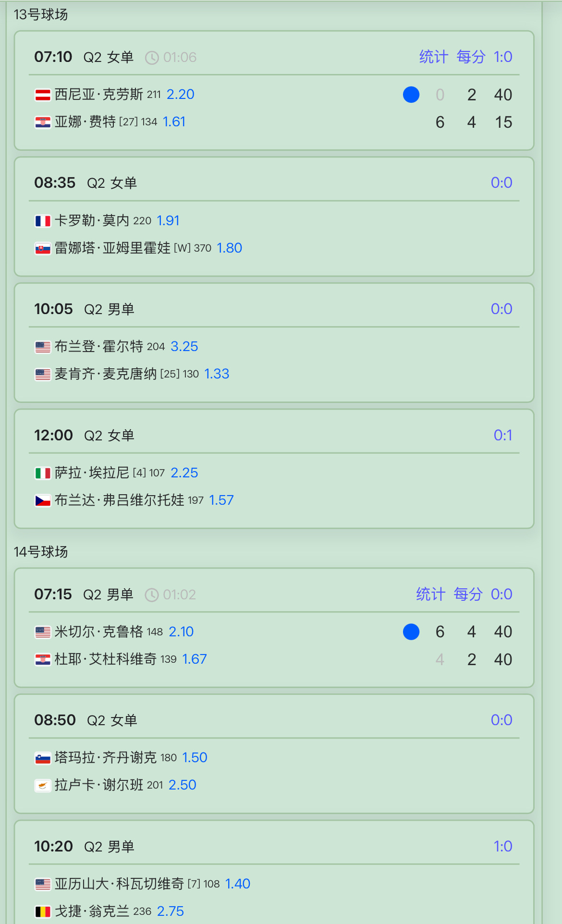Click the clock icon beside 01:06 duration
Viewport: 562px width, 924px height.
click(152, 58)
